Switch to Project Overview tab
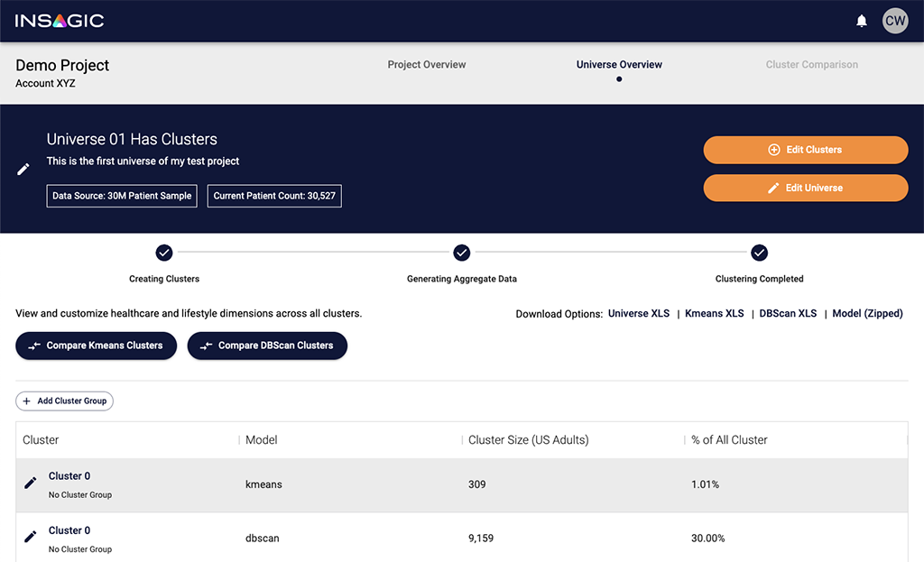 tap(427, 65)
